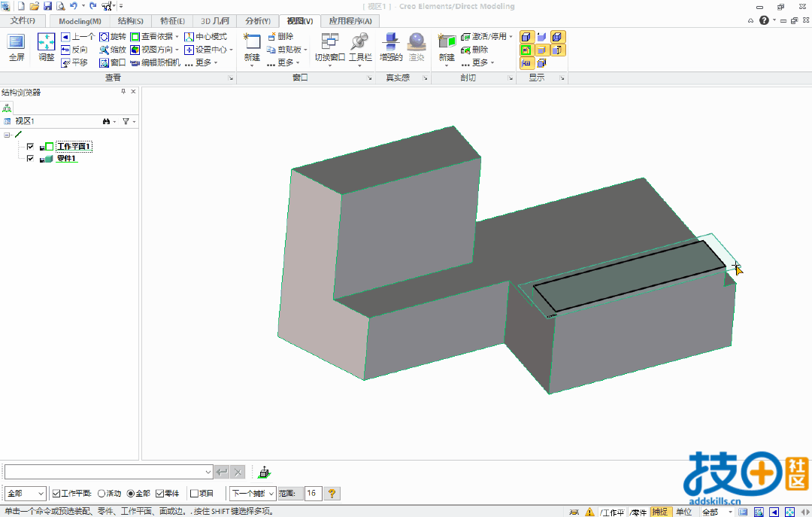The image size is (812, 517).
Task: Collapse the root node in structure tree
Action: coord(7,135)
